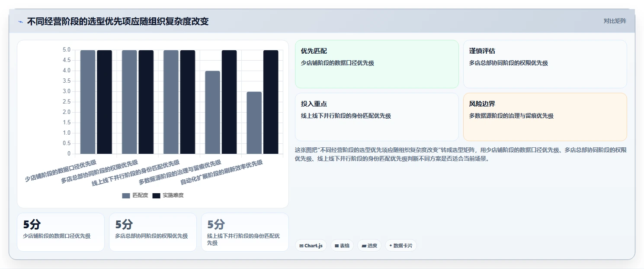
Task: Click the description paragraph starting 这张图把
Action: point(461,154)
